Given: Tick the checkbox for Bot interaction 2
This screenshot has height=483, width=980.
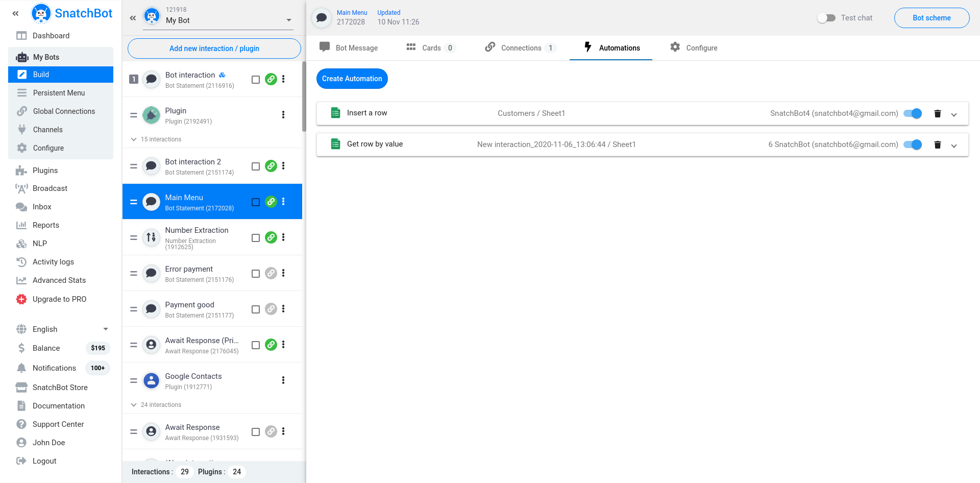Looking at the screenshot, I should tap(256, 166).
